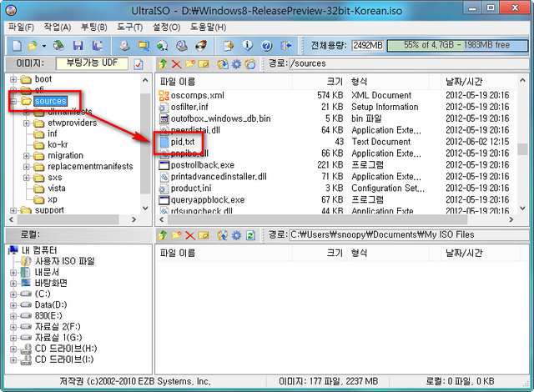Open the 도구(T) menu
534x392 pixels.
130,28
